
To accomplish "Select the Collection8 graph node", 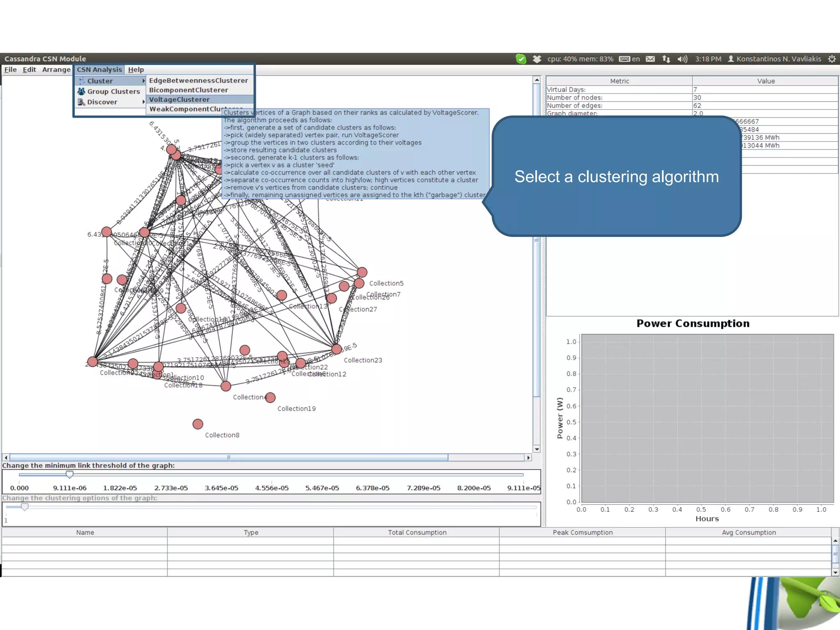I will pyautogui.click(x=198, y=424).
